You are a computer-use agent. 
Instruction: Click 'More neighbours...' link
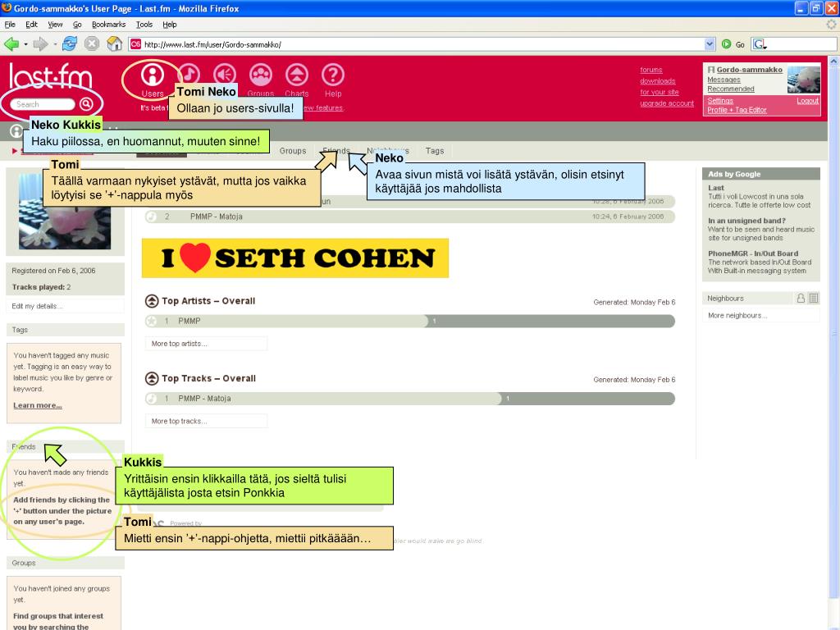[x=737, y=316]
